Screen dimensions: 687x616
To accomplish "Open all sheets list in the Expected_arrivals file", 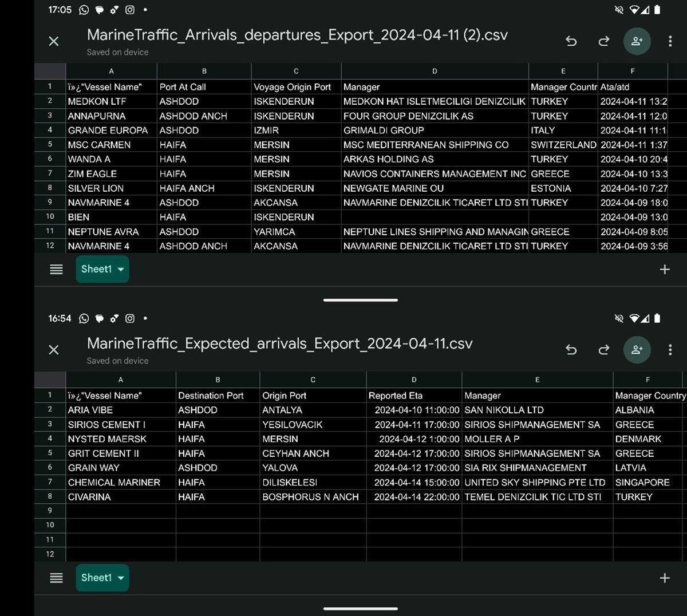I will [x=56, y=578].
